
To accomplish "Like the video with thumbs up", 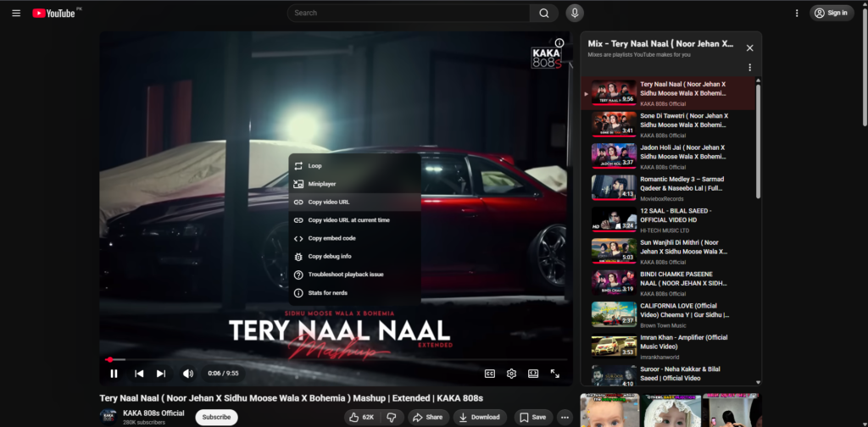I will pos(362,417).
